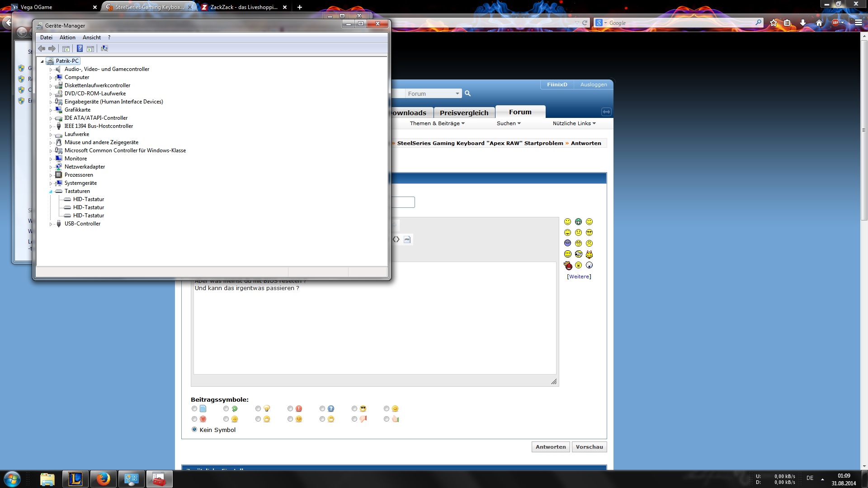
Task: Open League of Legends from the taskbar
Action: click(x=75, y=479)
